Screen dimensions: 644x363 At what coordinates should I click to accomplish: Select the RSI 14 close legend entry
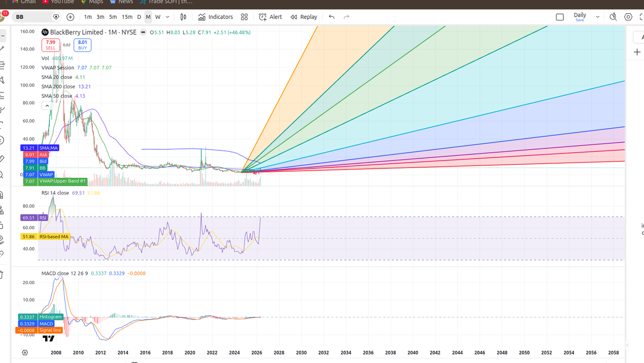[x=70, y=193]
